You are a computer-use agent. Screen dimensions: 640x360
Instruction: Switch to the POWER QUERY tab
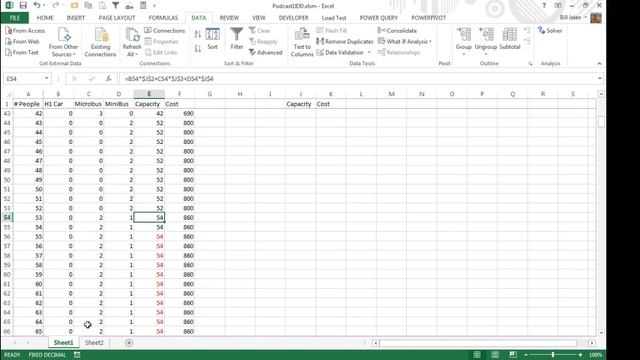click(x=378, y=18)
